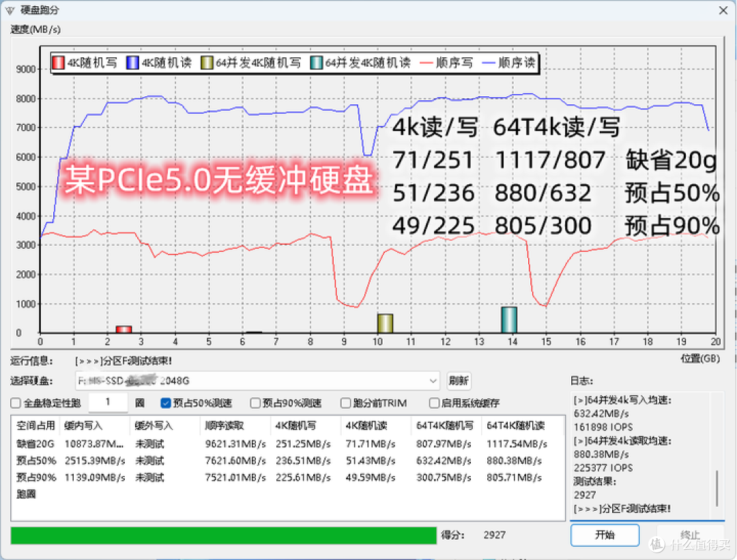This screenshot has width=737, height=560.
Task: Select the 预占90% result row
Action: click(288, 477)
